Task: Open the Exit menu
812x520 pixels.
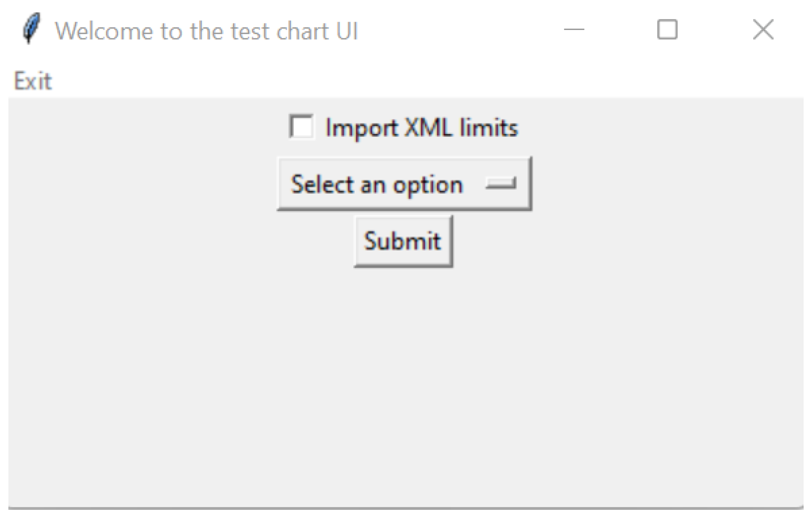Action: [x=33, y=81]
